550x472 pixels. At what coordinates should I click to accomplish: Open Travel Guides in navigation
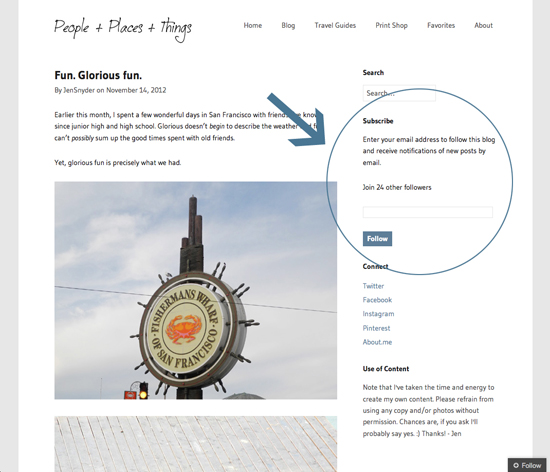click(335, 25)
